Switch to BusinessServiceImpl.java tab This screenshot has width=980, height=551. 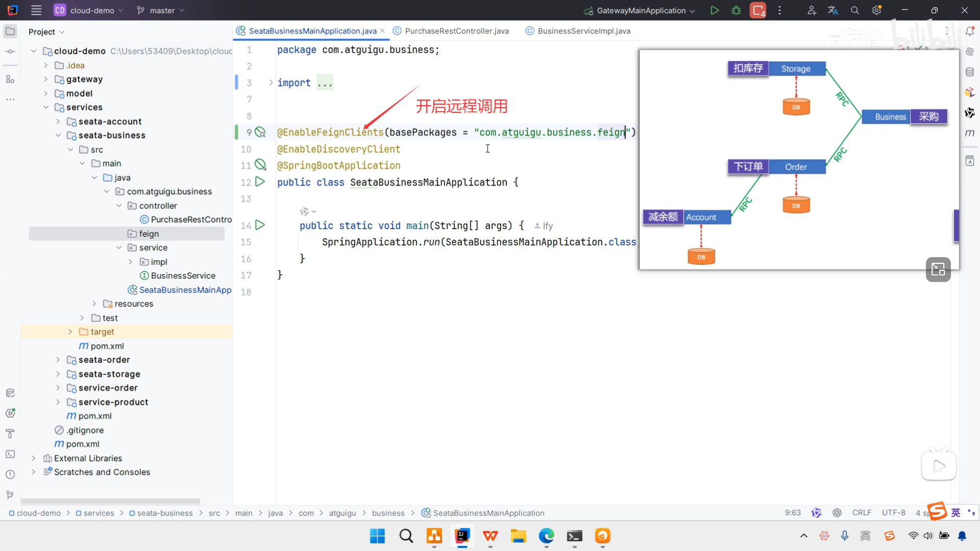tap(583, 31)
